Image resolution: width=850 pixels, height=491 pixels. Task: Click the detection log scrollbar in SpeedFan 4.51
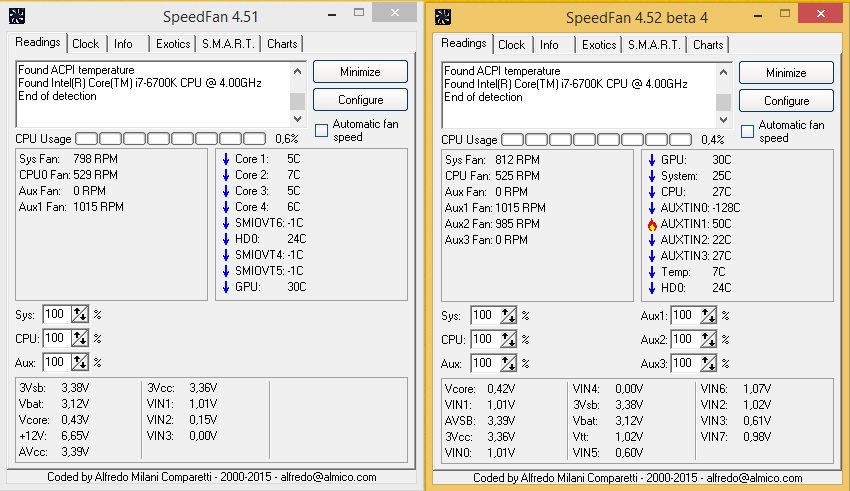click(297, 86)
